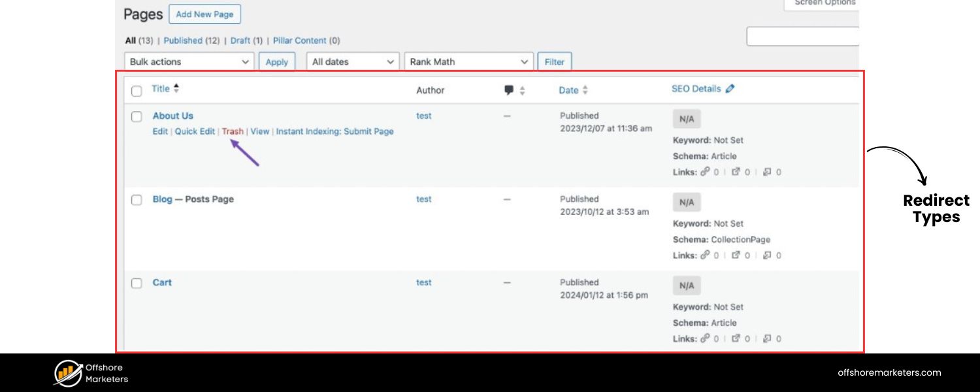Click the Trash link under About Us
The height and width of the screenshot is (392, 980).
pos(233,131)
